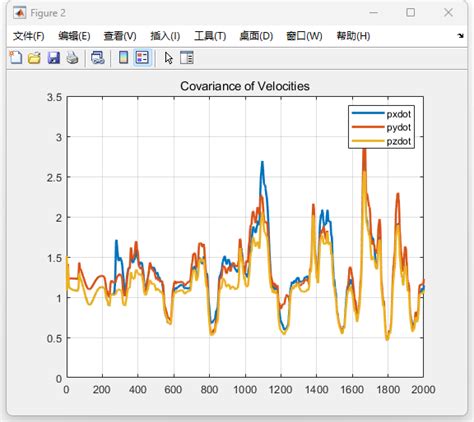Screen dimensions: 474x422
Task: Close the Figure 2 window
Action: pyautogui.click(x=448, y=13)
